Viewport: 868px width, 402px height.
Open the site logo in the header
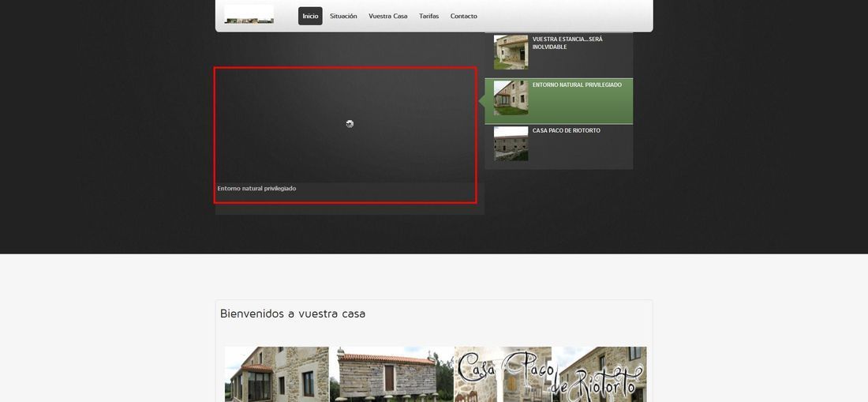click(x=249, y=14)
